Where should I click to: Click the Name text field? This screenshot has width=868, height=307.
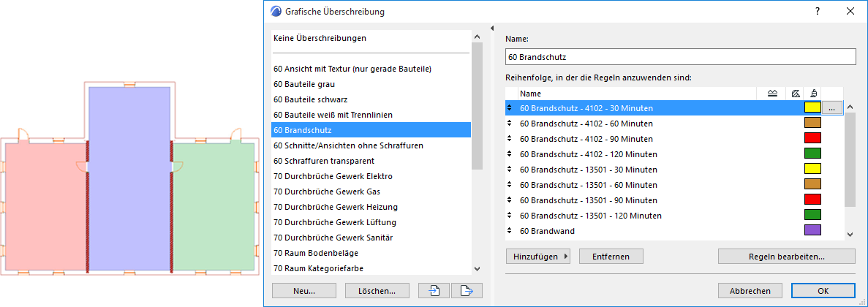(x=680, y=56)
